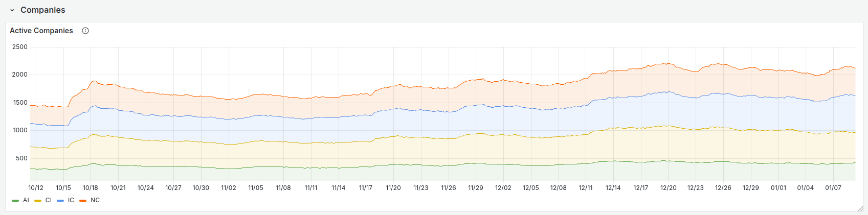Click the green AI legend color swatch
This screenshot has height=215, width=868.
click(x=15, y=201)
